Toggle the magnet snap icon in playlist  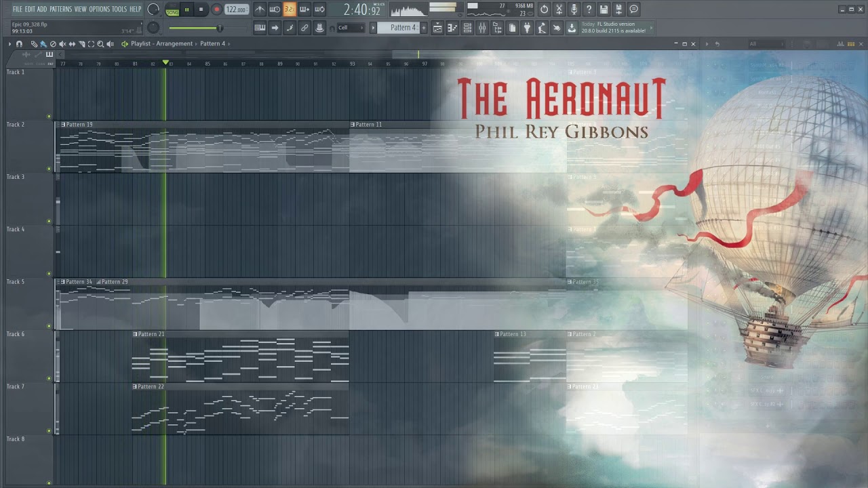19,44
